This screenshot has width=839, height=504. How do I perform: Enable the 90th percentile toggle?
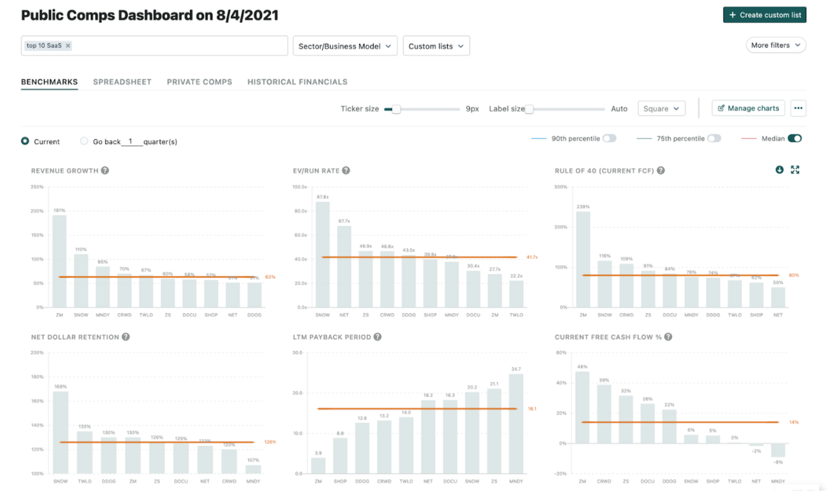point(610,138)
